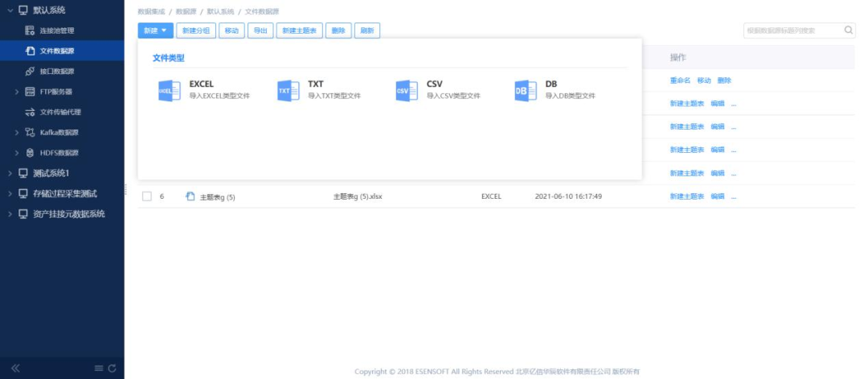The image size is (868, 379).
Task: Collapse the 默认系统 tree node
Action: point(10,10)
